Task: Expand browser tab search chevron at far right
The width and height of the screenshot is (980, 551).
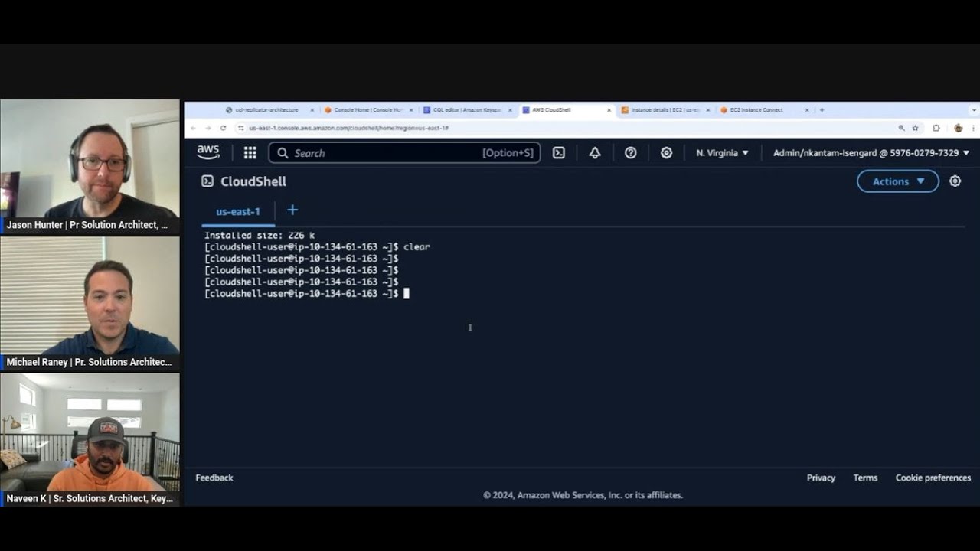Action: coord(974,110)
